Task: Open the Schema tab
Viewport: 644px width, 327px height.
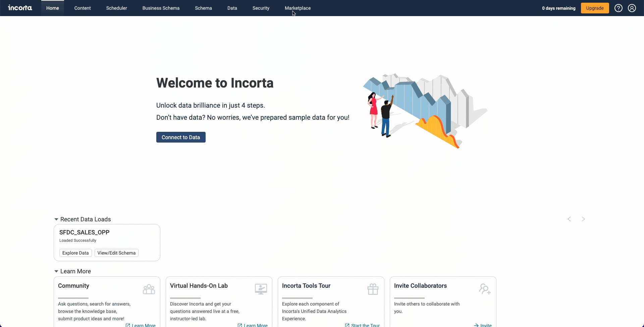Action: 204,8
